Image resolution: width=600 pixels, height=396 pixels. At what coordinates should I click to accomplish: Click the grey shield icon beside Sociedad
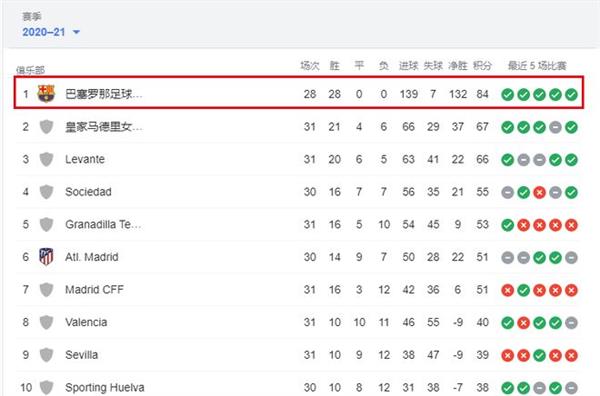coord(46,192)
